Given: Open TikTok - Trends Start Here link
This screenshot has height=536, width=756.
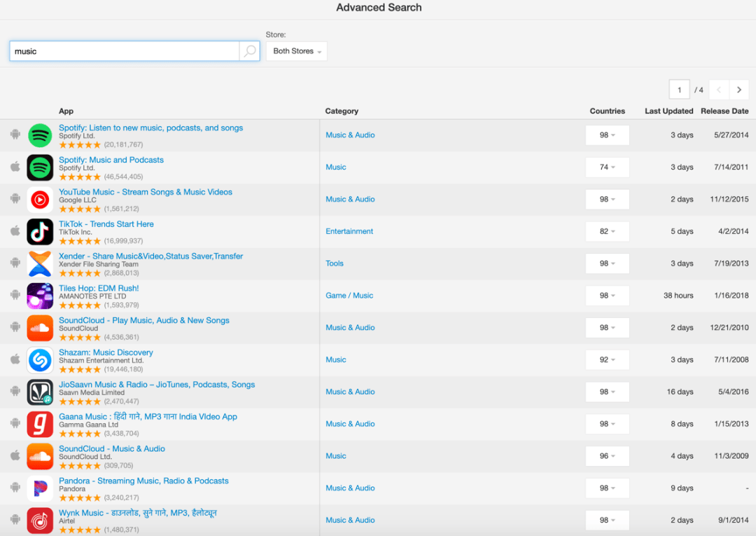Looking at the screenshot, I should tap(106, 224).
